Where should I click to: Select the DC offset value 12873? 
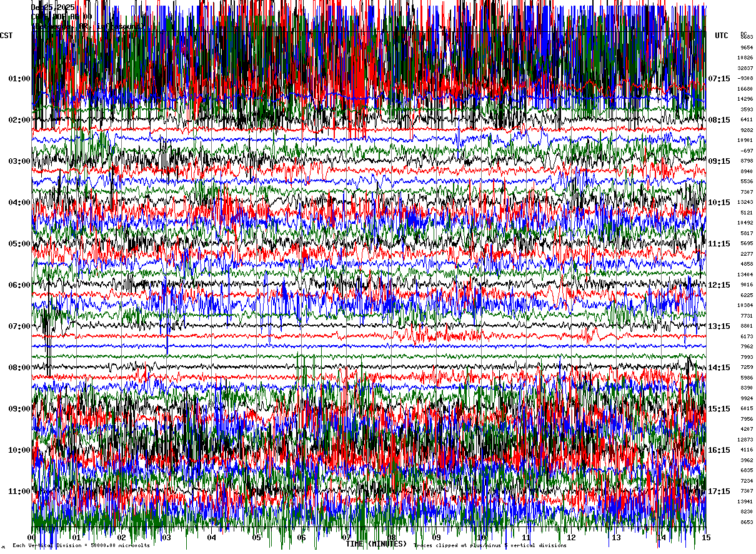(x=745, y=440)
